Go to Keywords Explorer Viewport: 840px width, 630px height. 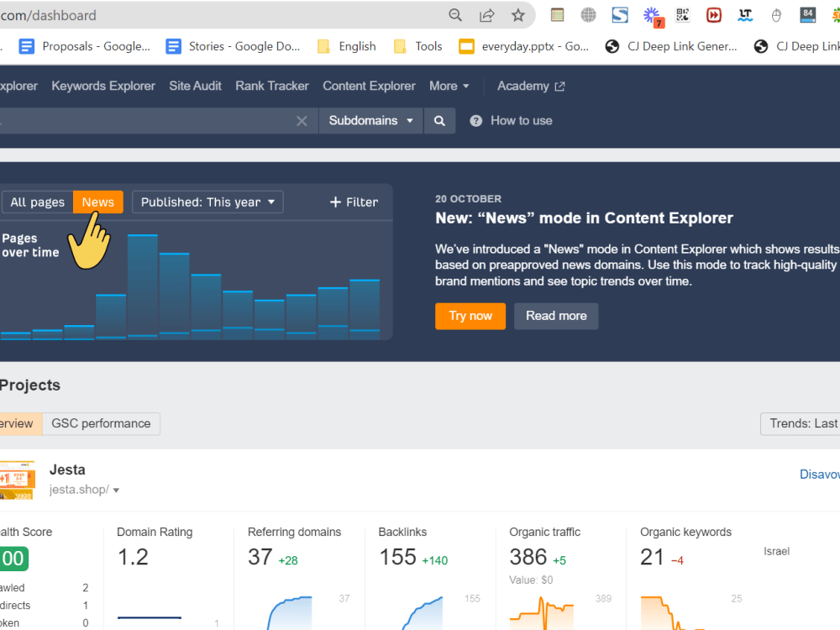click(103, 86)
